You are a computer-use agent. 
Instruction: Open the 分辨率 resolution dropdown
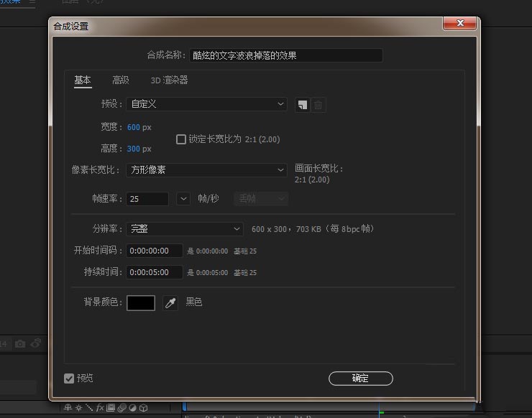click(x=185, y=229)
